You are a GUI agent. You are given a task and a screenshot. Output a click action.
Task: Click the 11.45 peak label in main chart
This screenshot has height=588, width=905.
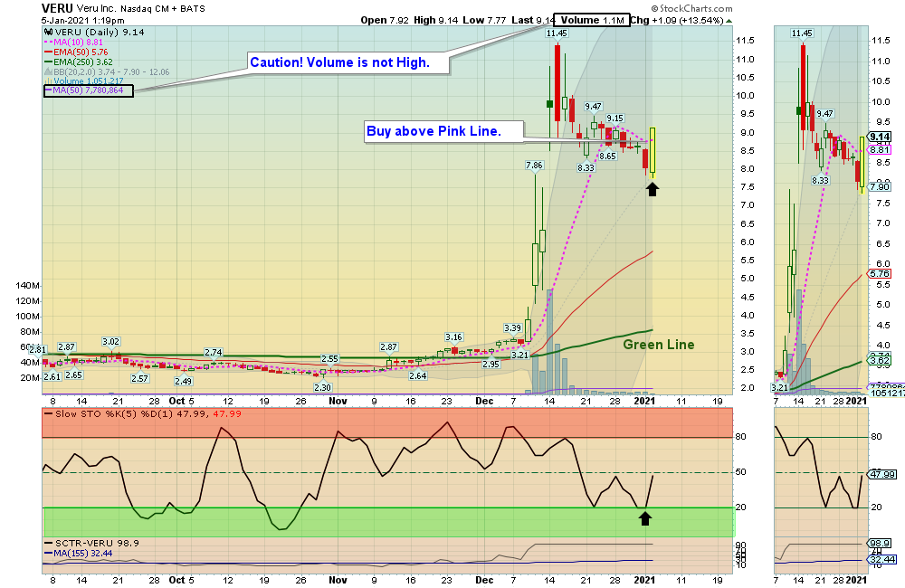point(557,33)
